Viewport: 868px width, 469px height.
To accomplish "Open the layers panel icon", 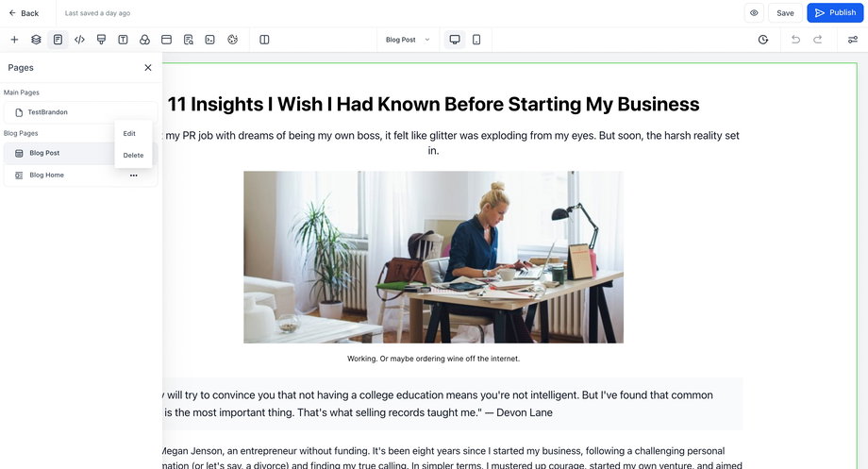I will click(x=36, y=40).
